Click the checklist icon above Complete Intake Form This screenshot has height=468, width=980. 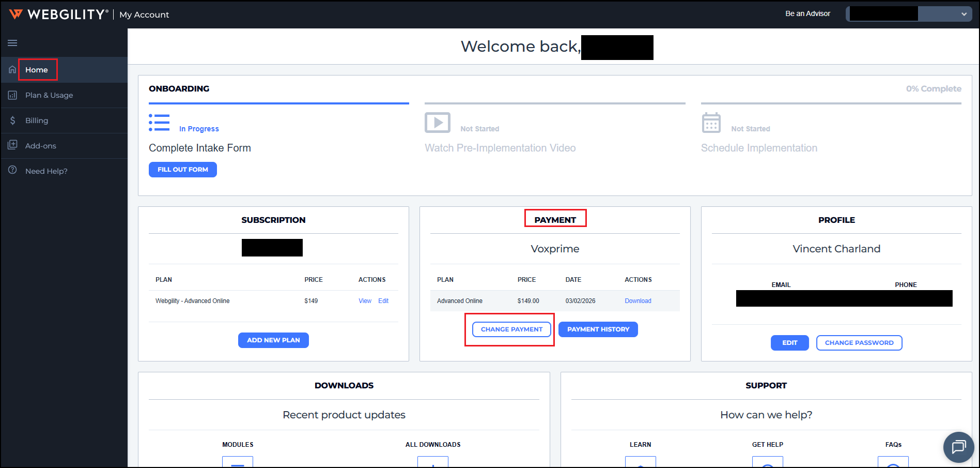[159, 123]
